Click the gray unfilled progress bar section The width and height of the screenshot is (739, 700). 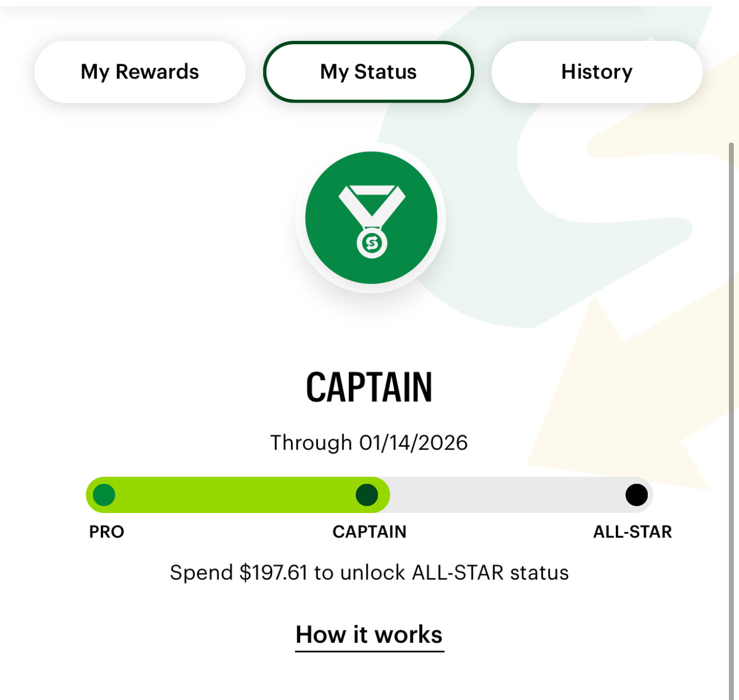click(x=504, y=495)
